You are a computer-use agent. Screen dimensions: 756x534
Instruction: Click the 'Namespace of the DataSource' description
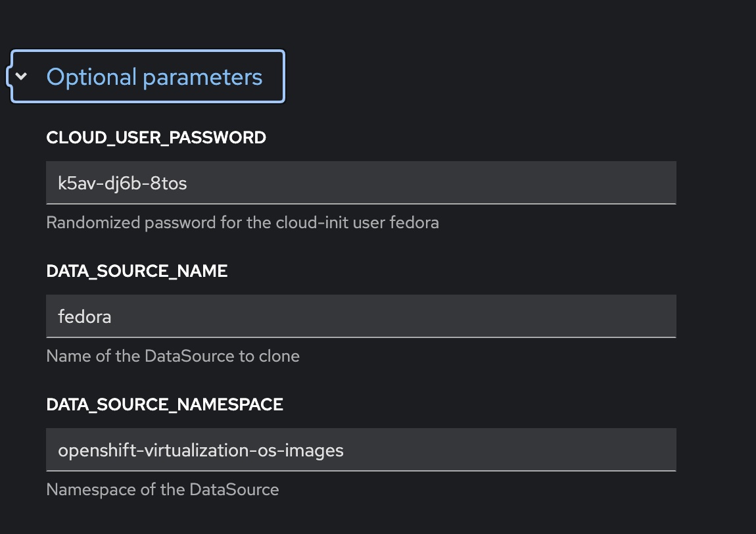tap(162, 489)
